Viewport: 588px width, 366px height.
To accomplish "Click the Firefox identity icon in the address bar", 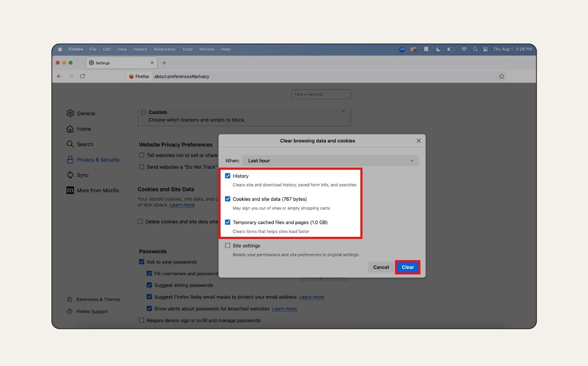I will [139, 76].
